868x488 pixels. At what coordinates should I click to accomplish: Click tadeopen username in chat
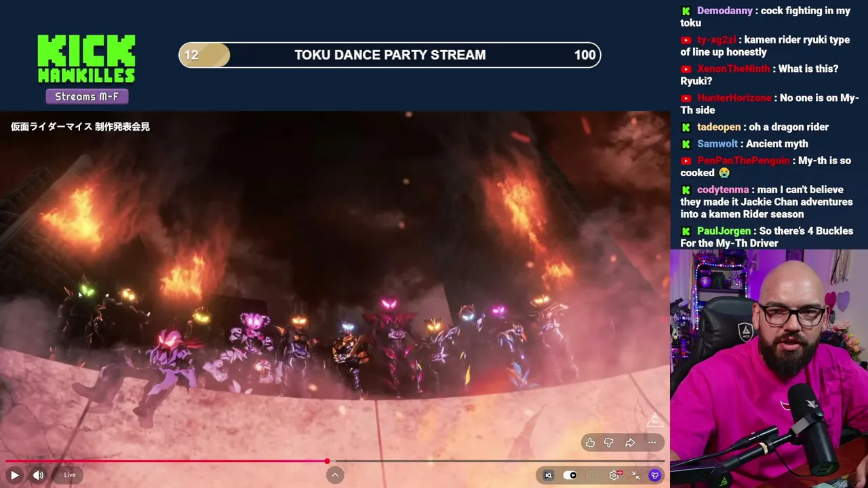tap(719, 127)
